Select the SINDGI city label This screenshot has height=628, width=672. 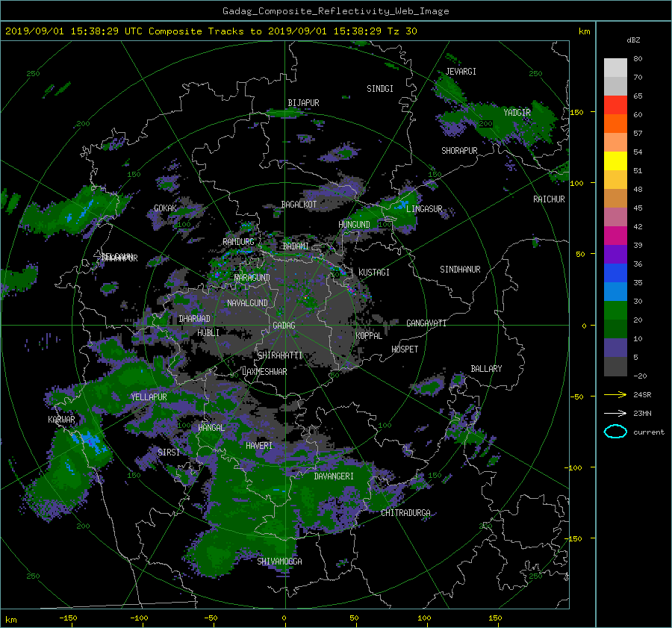click(x=380, y=89)
